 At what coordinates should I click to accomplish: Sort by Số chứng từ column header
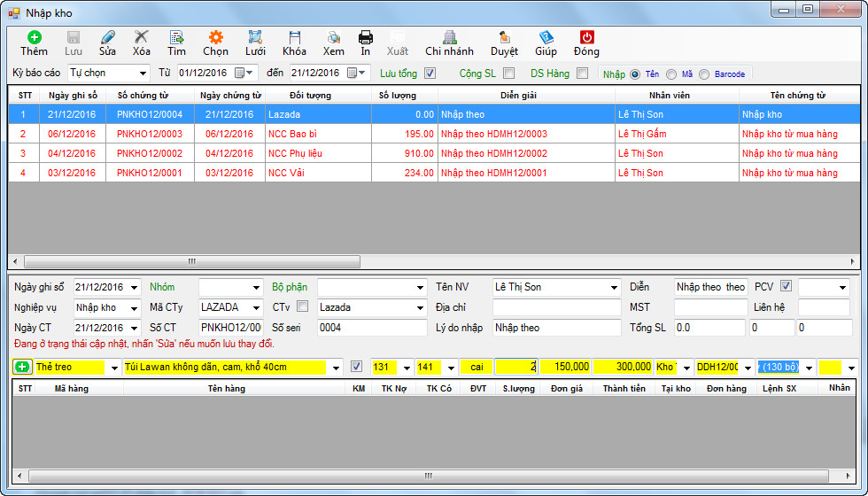150,96
